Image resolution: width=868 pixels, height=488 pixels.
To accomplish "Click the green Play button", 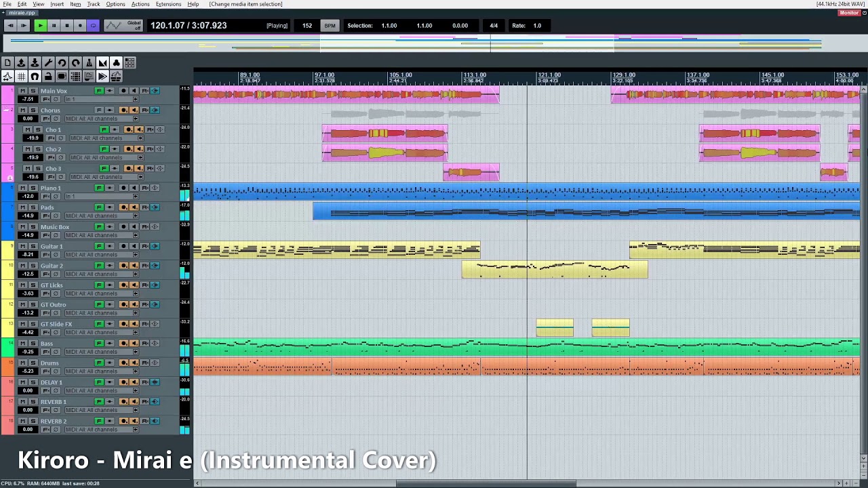I will pyautogui.click(x=40, y=26).
